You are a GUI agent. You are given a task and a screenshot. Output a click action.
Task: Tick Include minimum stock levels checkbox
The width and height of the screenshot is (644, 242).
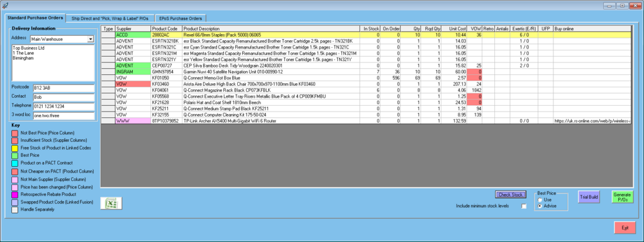(524, 206)
